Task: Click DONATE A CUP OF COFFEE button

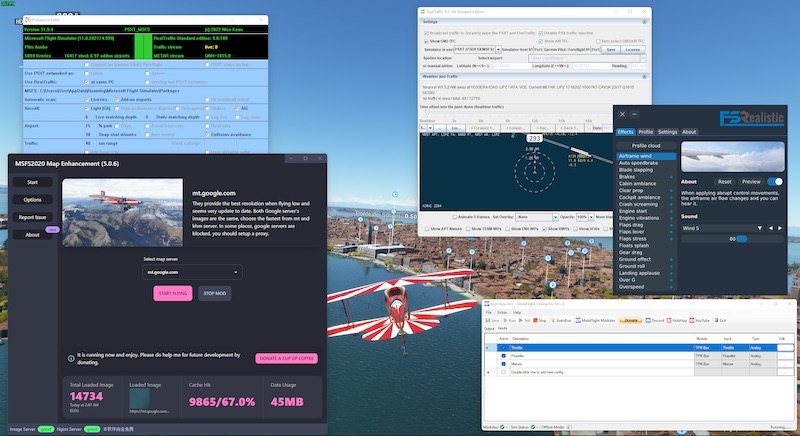Action: 286,358
